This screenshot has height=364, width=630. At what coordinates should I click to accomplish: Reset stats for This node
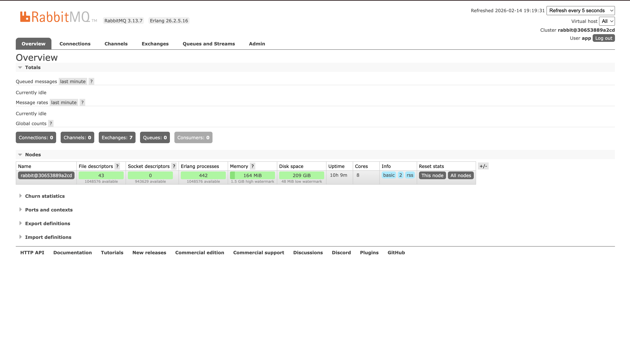(432, 175)
